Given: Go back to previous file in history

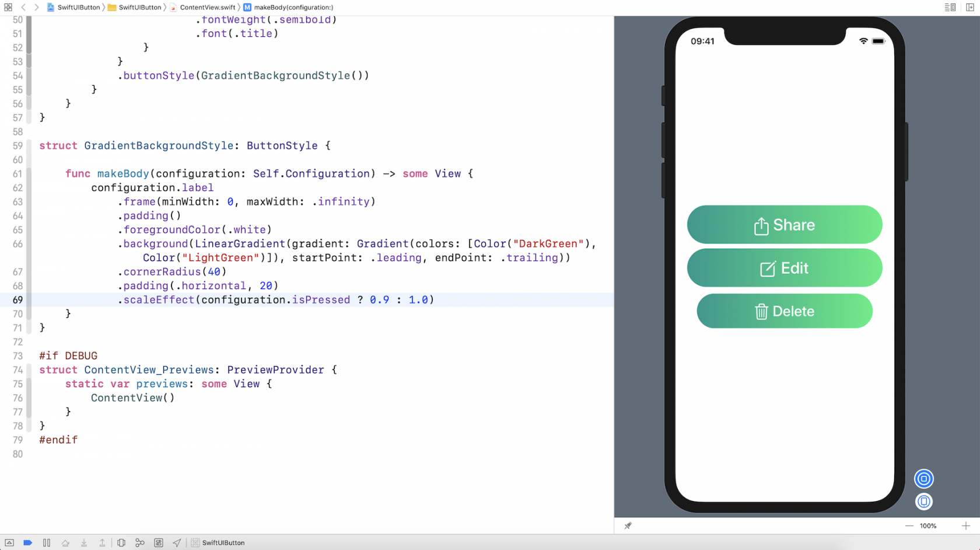Looking at the screenshot, I should (23, 8).
